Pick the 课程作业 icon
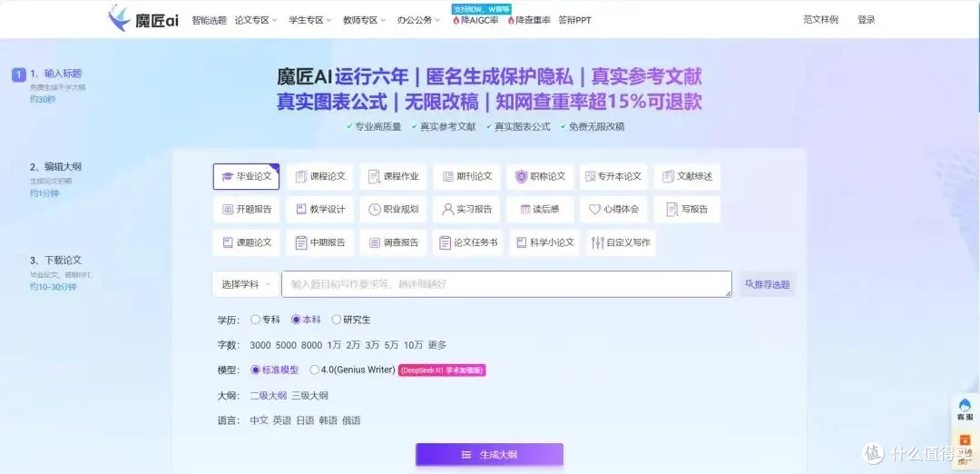 coord(375,176)
